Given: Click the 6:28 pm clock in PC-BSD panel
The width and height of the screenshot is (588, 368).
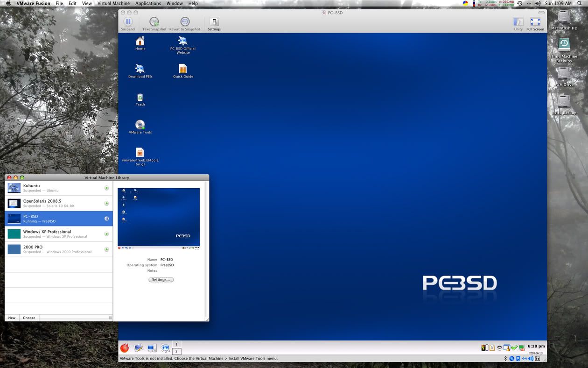Looking at the screenshot, I should click(536, 347).
